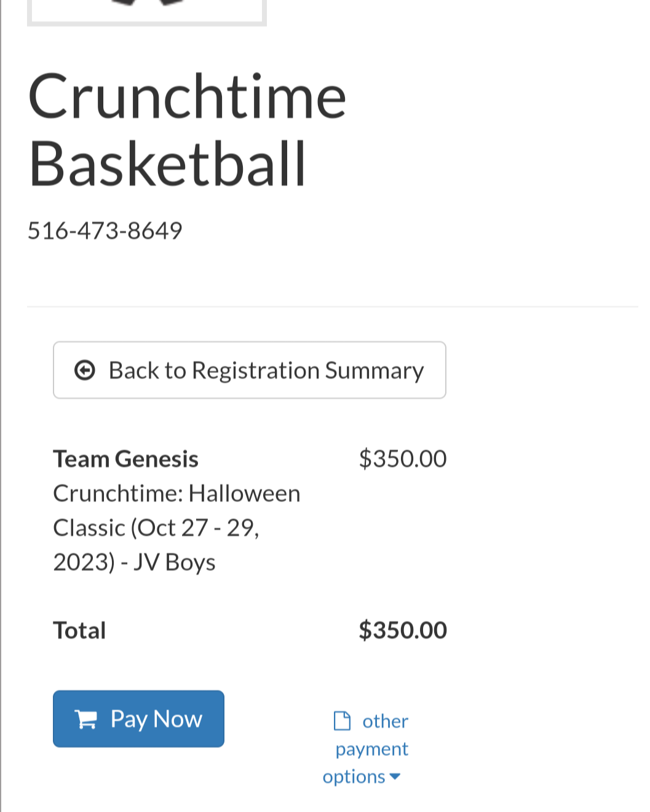This screenshot has height=812, width=650.
Task: Go back to Registration Summary
Action: point(250,370)
